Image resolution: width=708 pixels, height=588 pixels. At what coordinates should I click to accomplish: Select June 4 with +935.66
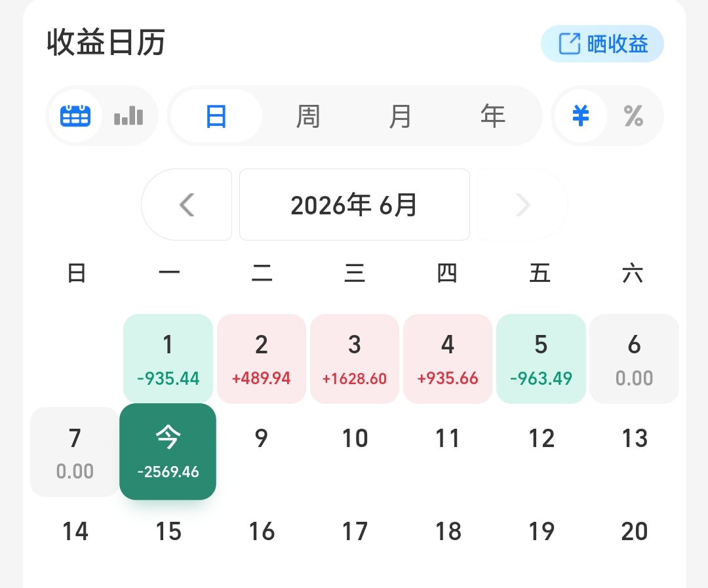448,359
